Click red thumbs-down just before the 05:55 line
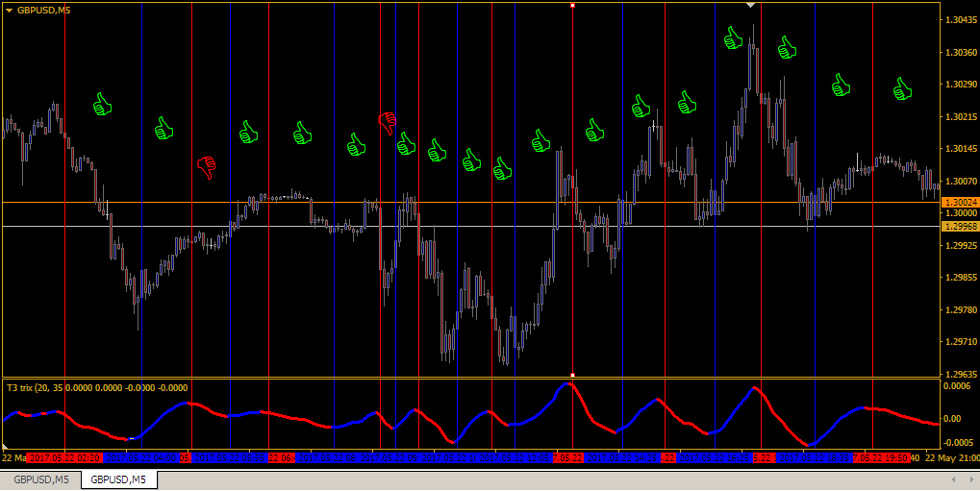 pos(206,167)
